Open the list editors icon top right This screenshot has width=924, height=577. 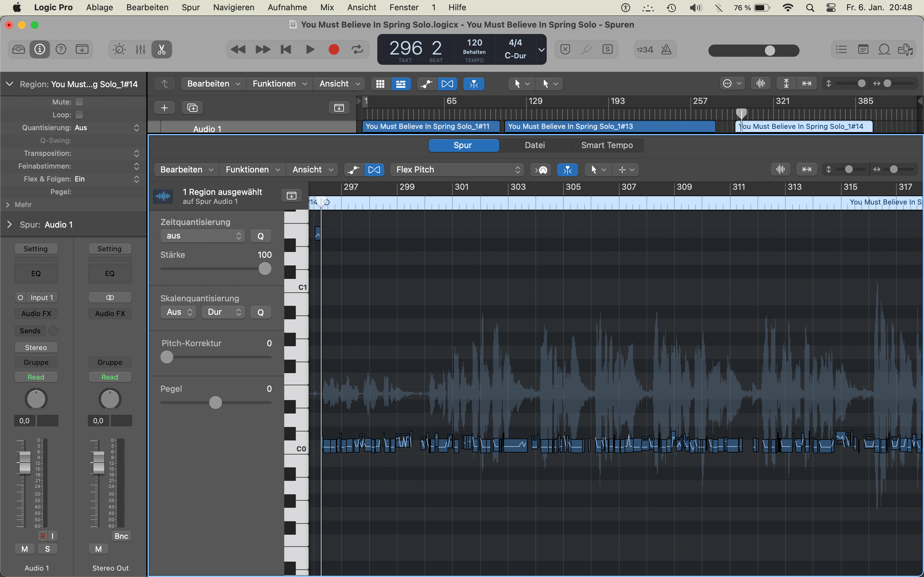(x=841, y=49)
